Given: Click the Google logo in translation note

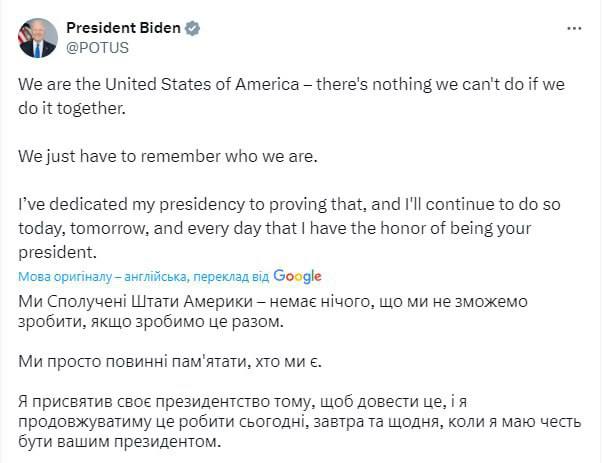Looking at the screenshot, I should click(297, 276).
